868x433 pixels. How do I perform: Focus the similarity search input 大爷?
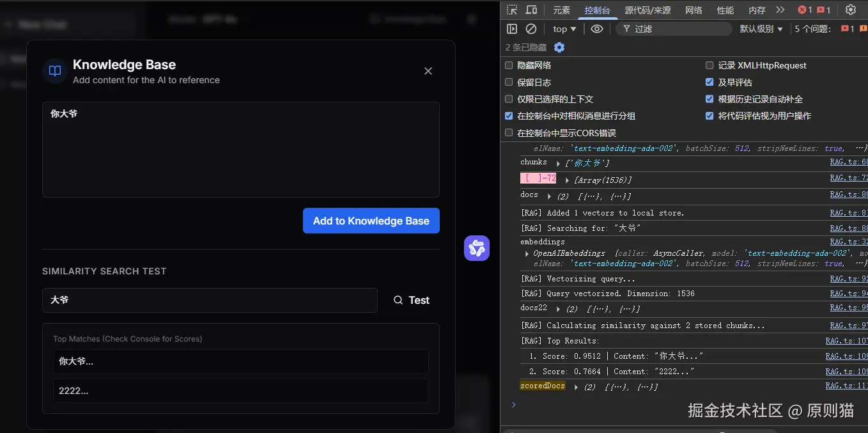tap(210, 300)
